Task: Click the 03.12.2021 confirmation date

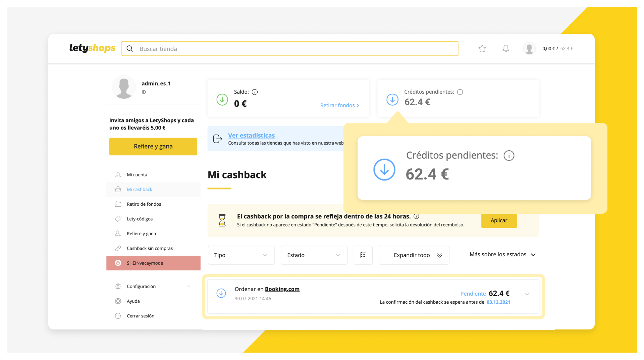Action: tap(498, 302)
